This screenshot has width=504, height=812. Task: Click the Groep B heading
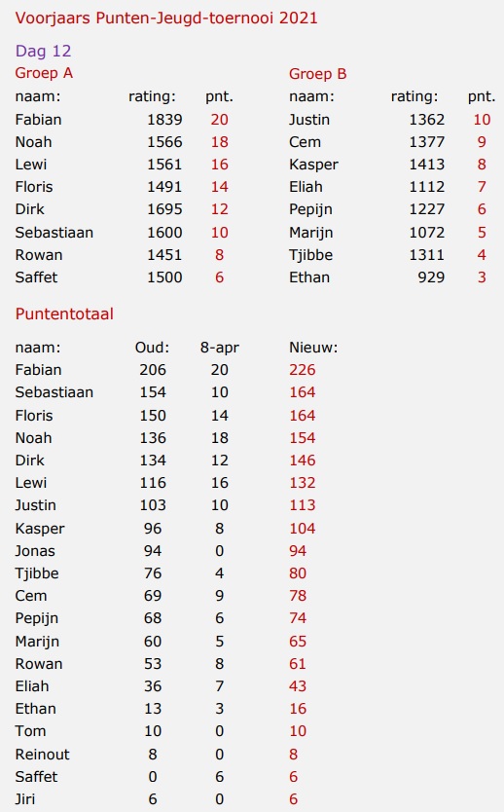coord(318,74)
